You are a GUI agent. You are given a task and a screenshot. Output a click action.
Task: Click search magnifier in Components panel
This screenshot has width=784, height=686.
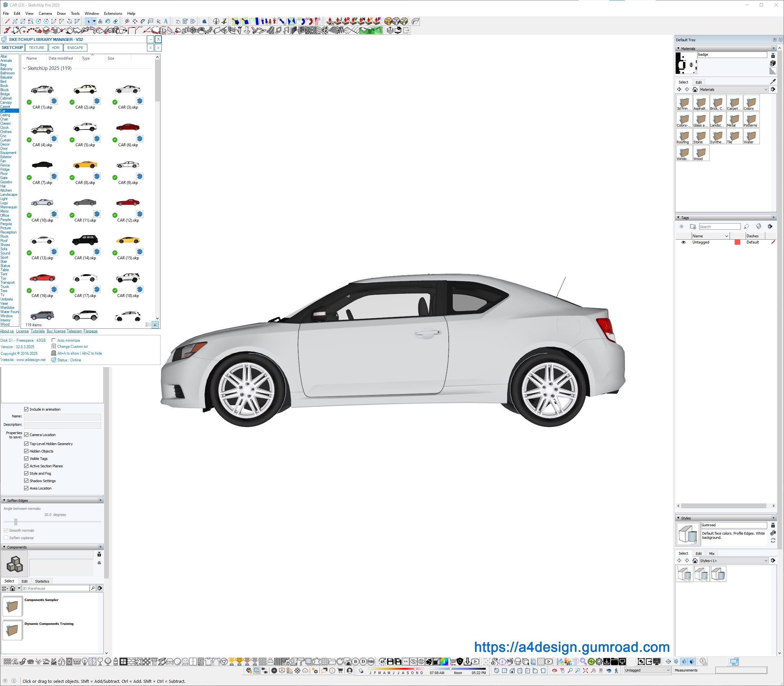tap(93, 588)
